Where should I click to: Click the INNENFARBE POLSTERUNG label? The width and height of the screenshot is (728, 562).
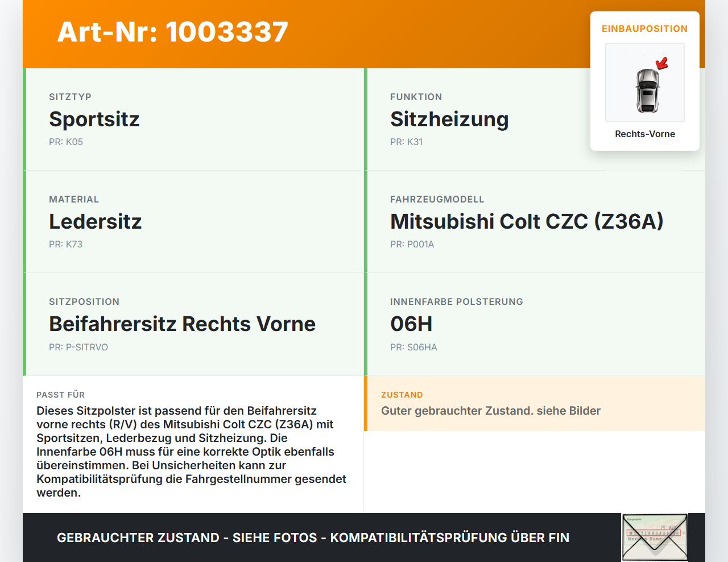click(x=457, y=301)
